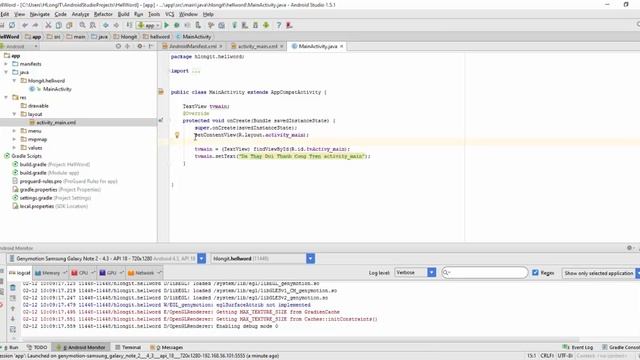Click the intention light bulb in gutter

(177, 135)
